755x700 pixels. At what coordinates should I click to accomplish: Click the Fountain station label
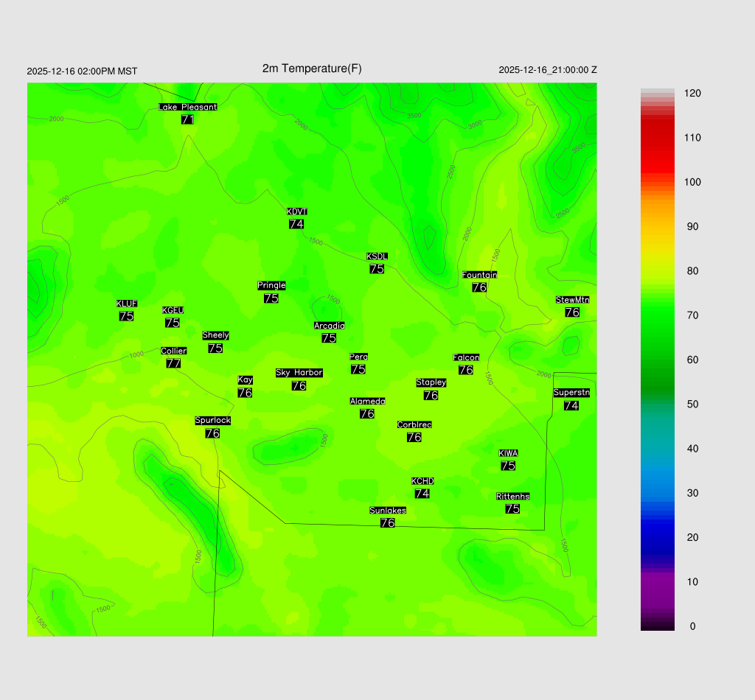479,275
